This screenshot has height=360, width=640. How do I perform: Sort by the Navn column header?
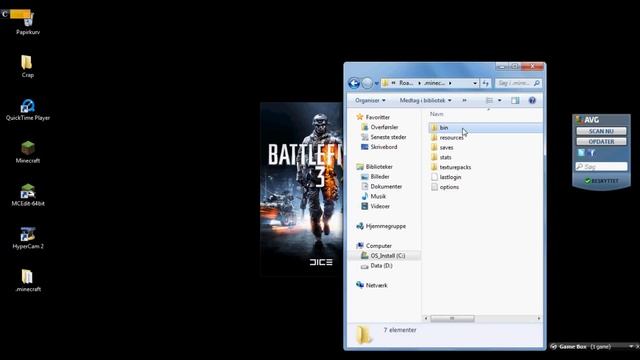pyautogui.click(x=437, y=114)
